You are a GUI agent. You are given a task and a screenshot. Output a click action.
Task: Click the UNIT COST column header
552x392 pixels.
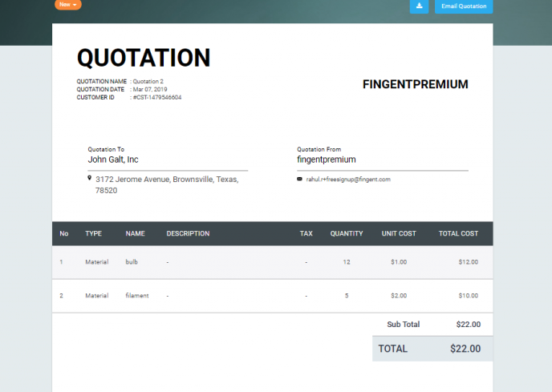tap(399, 234)
